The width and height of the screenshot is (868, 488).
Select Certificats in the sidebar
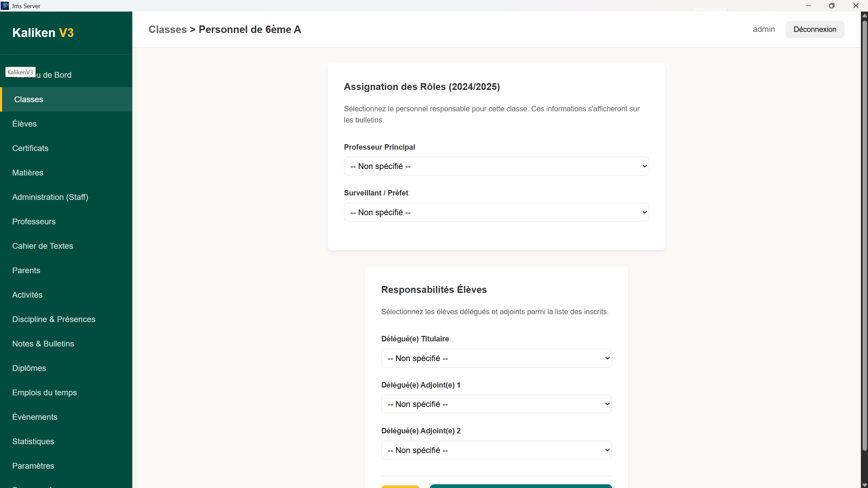30,148
